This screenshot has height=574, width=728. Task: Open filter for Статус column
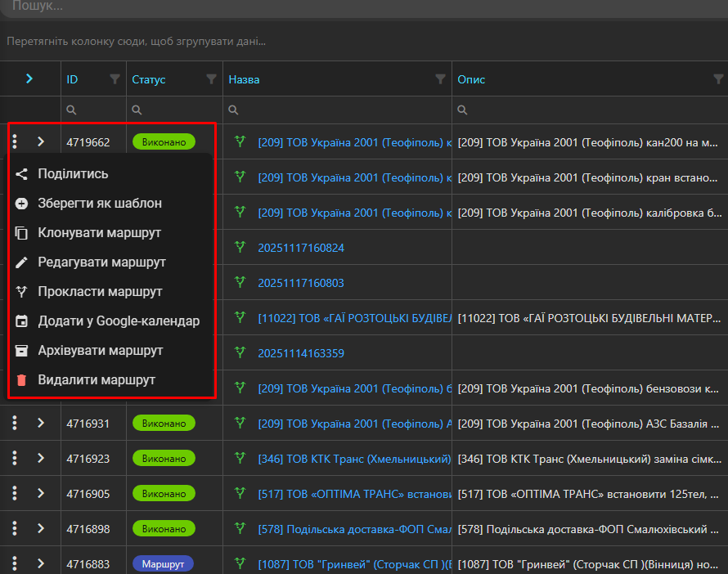211,79
